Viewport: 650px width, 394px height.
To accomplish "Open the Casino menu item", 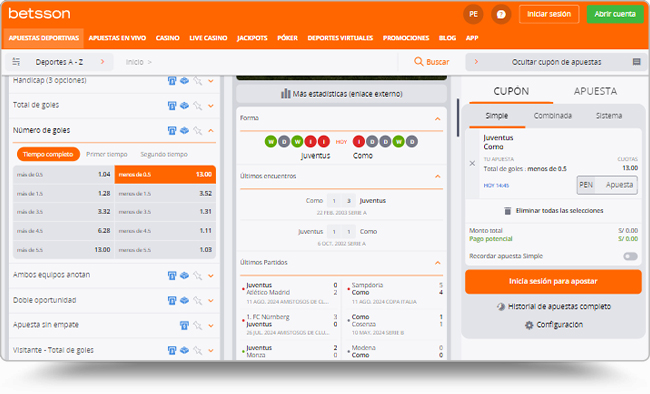I will tap(167, 38).
